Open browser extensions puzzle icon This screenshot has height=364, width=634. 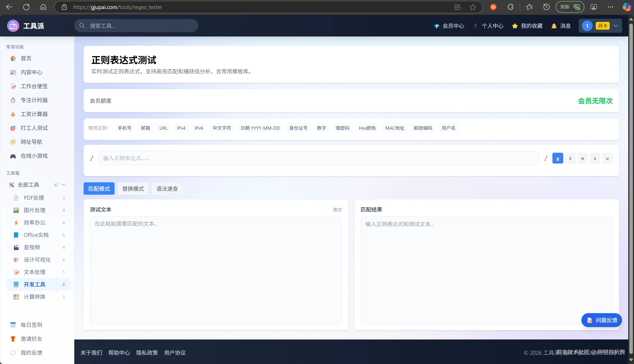pos(510,7)
